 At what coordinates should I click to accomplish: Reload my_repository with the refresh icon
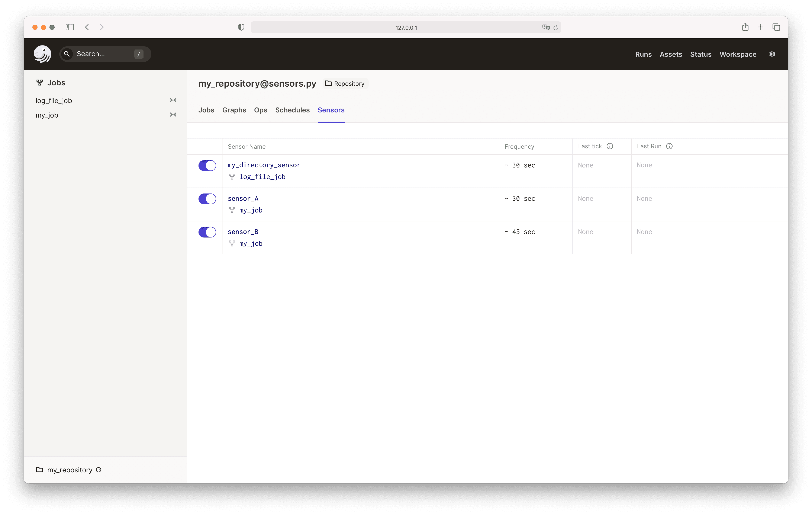[x=99, y=470]
